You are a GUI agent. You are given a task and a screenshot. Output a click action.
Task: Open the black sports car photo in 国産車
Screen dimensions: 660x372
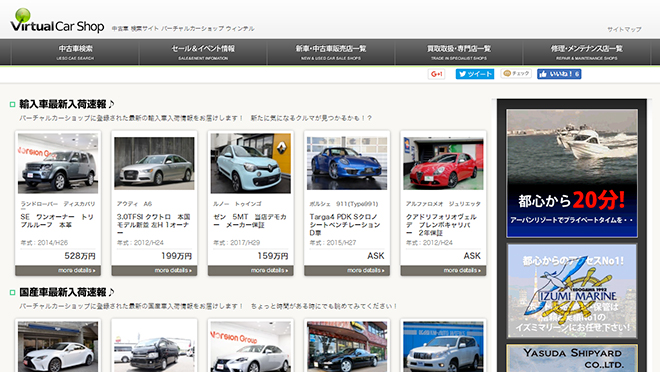click(x=347, y=347)
